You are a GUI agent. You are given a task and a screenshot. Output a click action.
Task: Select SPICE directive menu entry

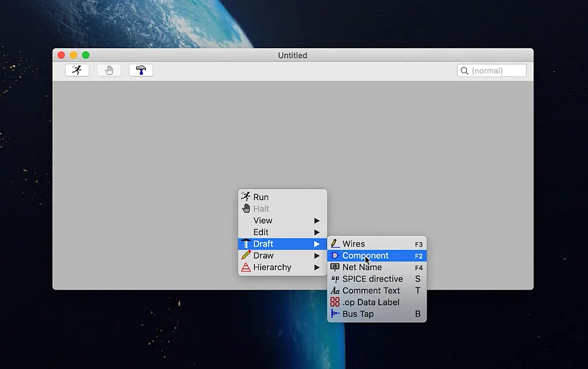(x=372, y=279)
